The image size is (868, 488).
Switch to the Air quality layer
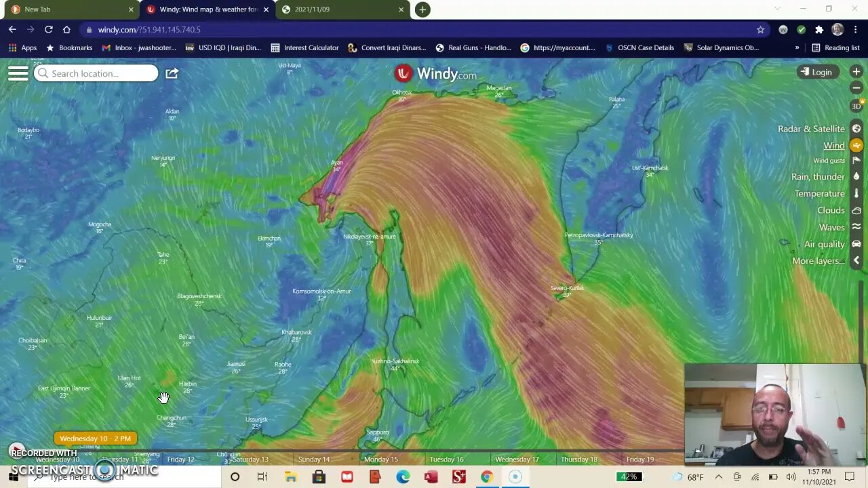tap(825, 245)
